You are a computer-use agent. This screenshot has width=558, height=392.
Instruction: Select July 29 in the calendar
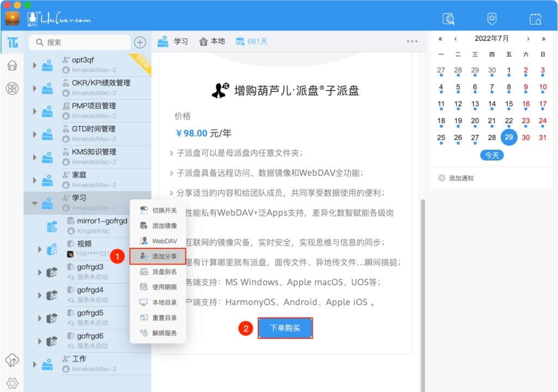tap(509, 137)
